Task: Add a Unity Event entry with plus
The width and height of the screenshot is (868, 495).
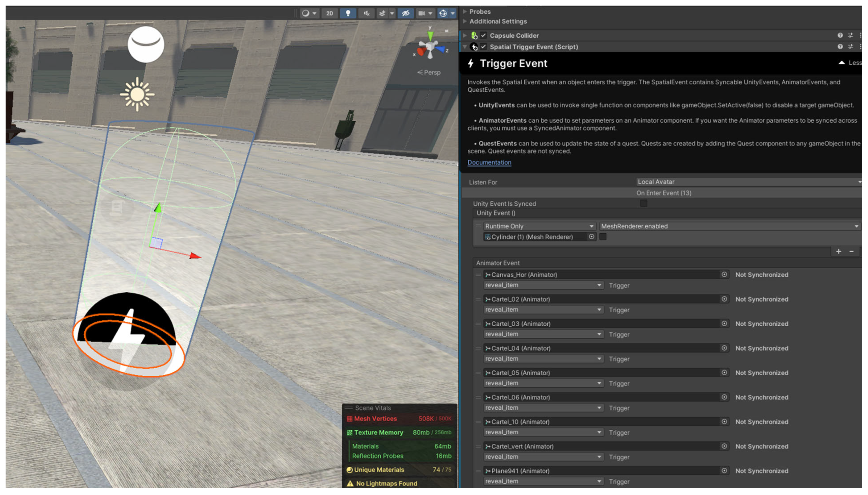Action: tap(838, 251)
